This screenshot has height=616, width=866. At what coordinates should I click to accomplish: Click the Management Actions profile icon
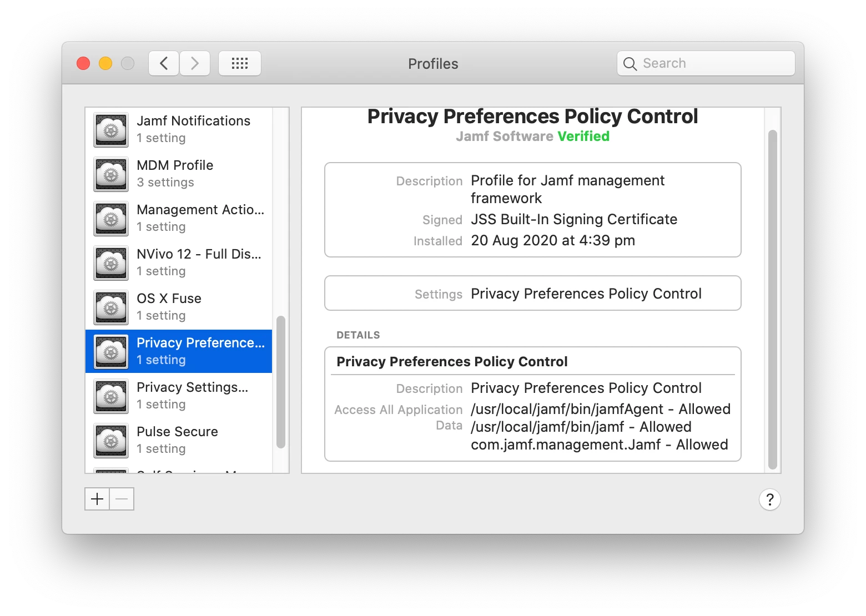pos(111,219)
